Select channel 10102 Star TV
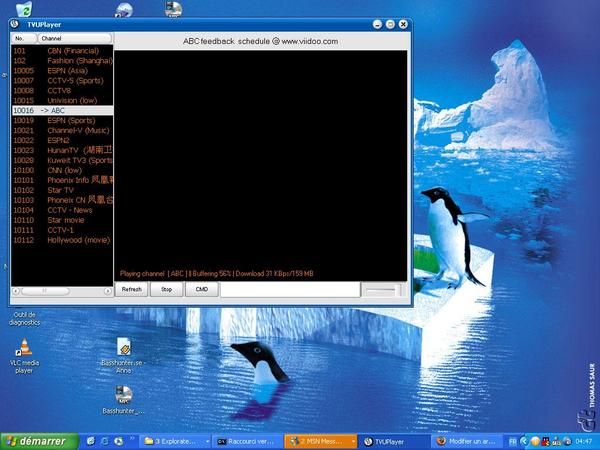Image resolution: width=600 pixels, height=450 pixels. pyautogui.click(x=62, y=190)
